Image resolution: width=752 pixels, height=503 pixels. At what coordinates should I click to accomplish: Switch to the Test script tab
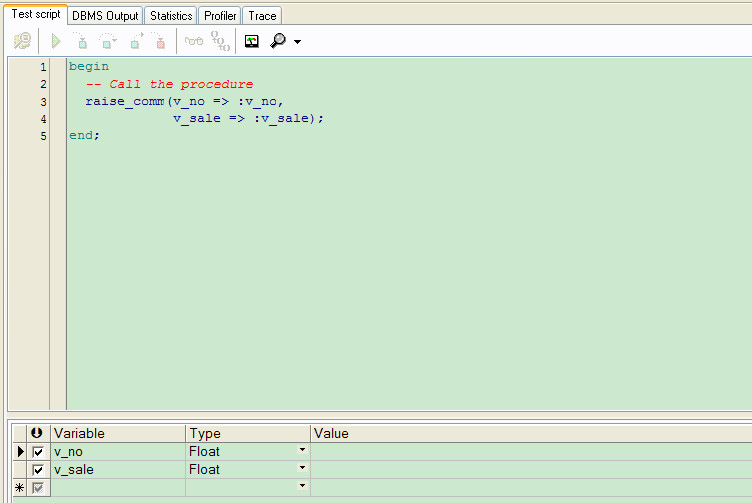pyautogui.click(x=36, y=14)
